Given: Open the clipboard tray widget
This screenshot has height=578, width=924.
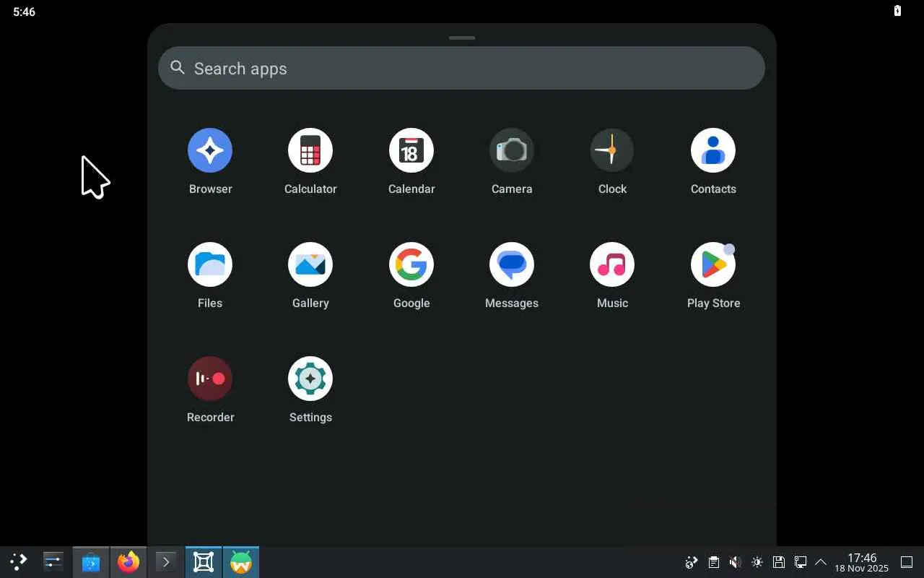Looking at the screenshot, I should [713, 562].
